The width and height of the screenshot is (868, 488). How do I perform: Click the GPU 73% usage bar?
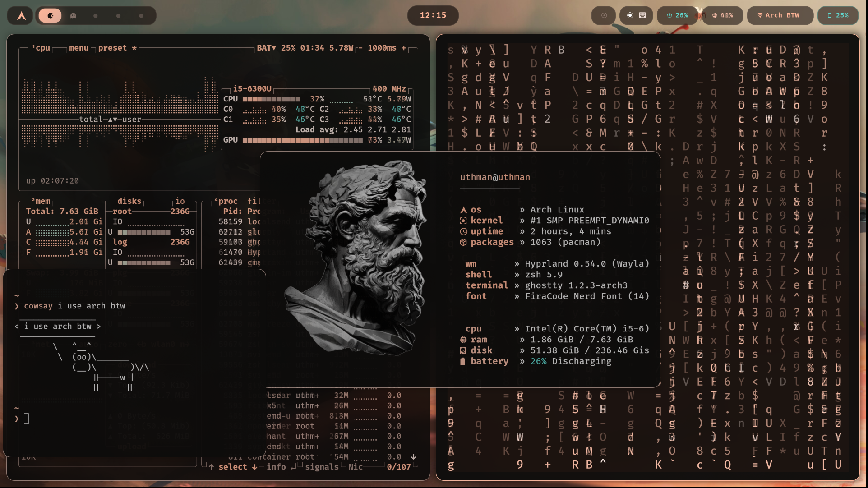point(303,140)
